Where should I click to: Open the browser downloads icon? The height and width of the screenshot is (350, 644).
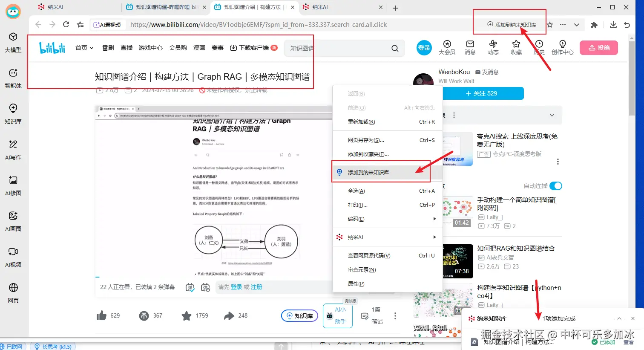613,25
